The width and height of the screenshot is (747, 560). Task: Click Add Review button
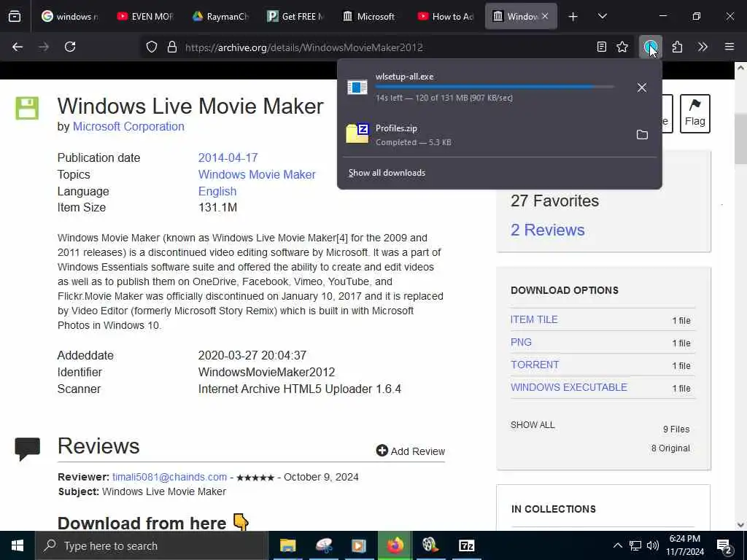tap(410, 451)
